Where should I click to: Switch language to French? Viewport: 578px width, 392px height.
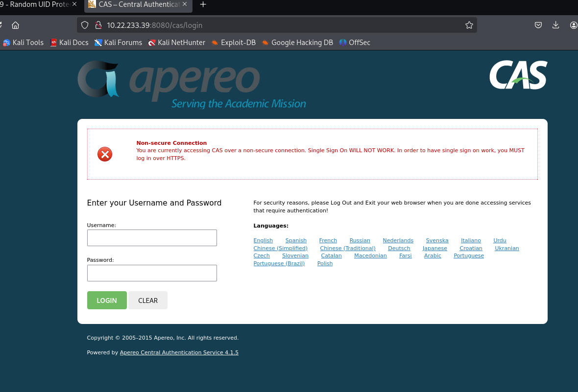click(328, 240)
